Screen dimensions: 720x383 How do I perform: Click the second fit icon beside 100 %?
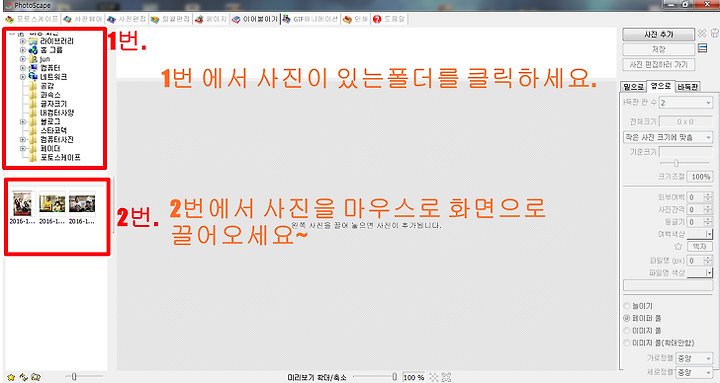coord(446,377)
